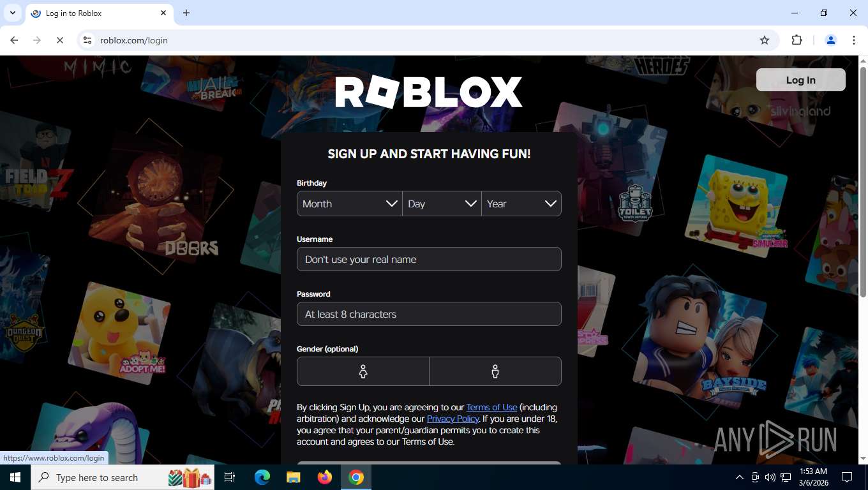Open the Windows Start menu
The image size is (868, 490).
pos(15,477)
